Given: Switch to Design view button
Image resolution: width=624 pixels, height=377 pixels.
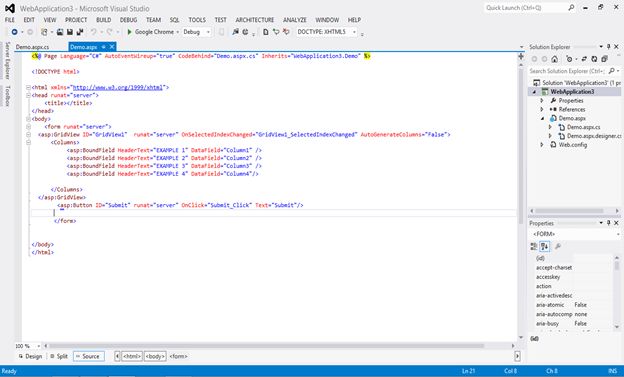Looking at the screenshot, I should click(x=30, y=356).
